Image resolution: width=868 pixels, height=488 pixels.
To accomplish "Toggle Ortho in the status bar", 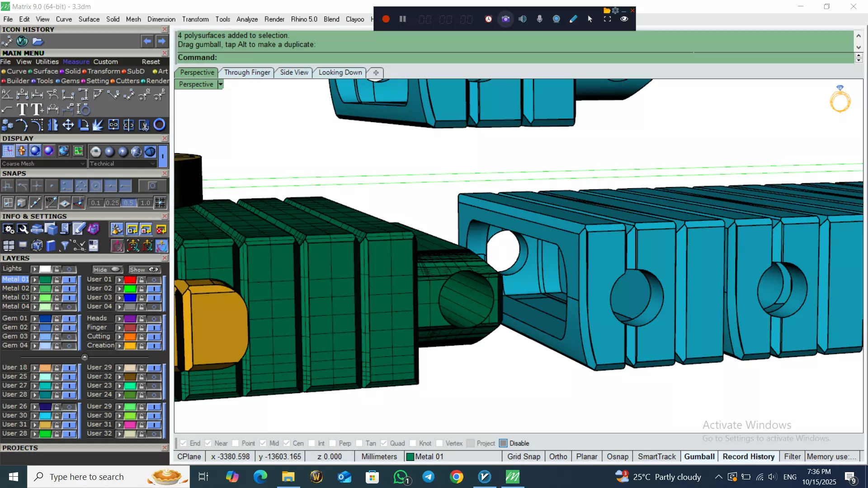I will pos(558,456).
